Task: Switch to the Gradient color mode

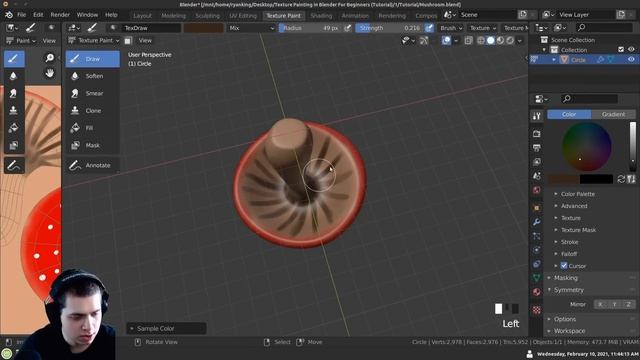Action: point(613,114)
